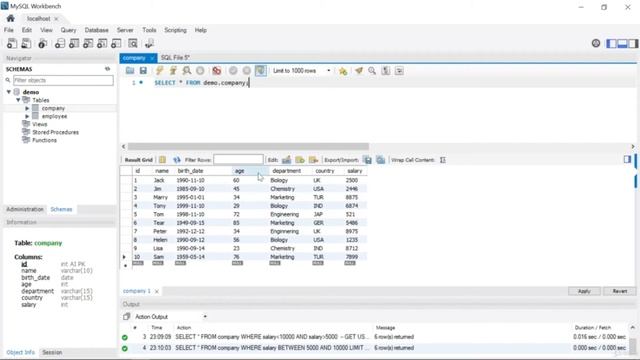The image size is (640, 360).
Task: Refresh the SCHEMAS list
Action: (x=107, y=69)
